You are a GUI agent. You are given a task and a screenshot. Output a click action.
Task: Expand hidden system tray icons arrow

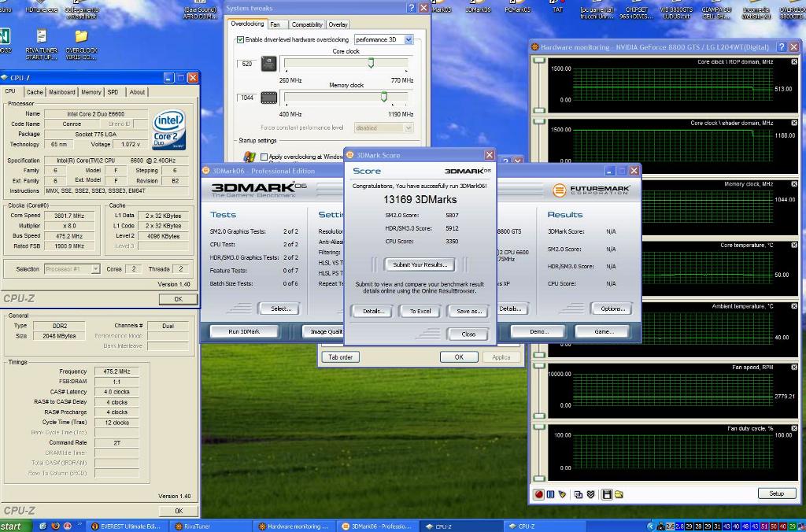[651, 526]
